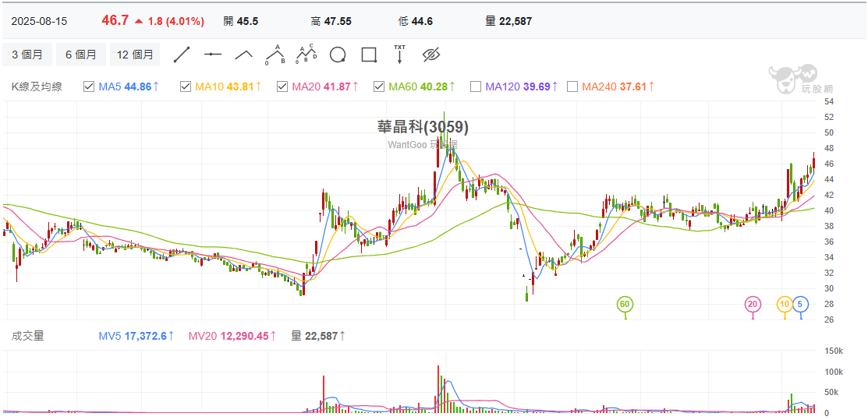Viewport: 868px width, 420px height.
Task: Choose the 0-A-B wave pattern tool
Action: coord(275,55)
